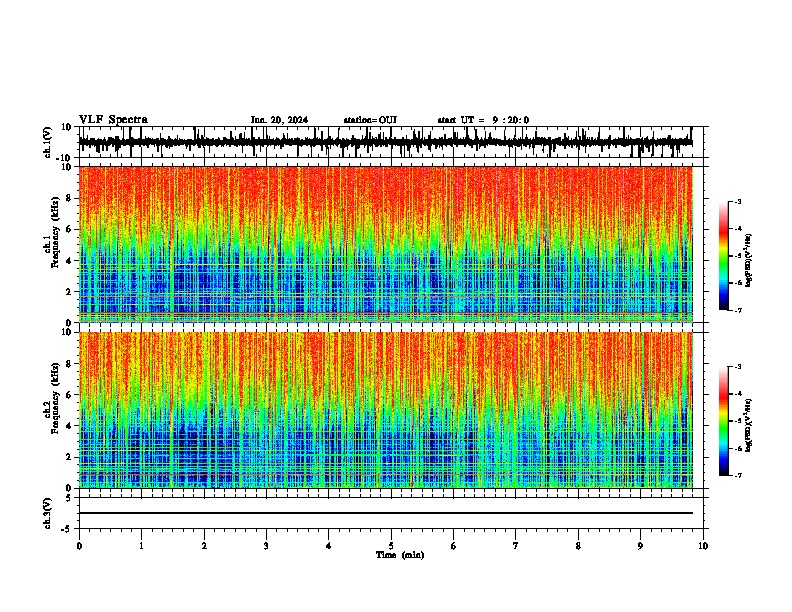Viewport: 792px width, 612px height.
Task: Click the ch.1 voltage waveform trace
Action: [385, 142]
